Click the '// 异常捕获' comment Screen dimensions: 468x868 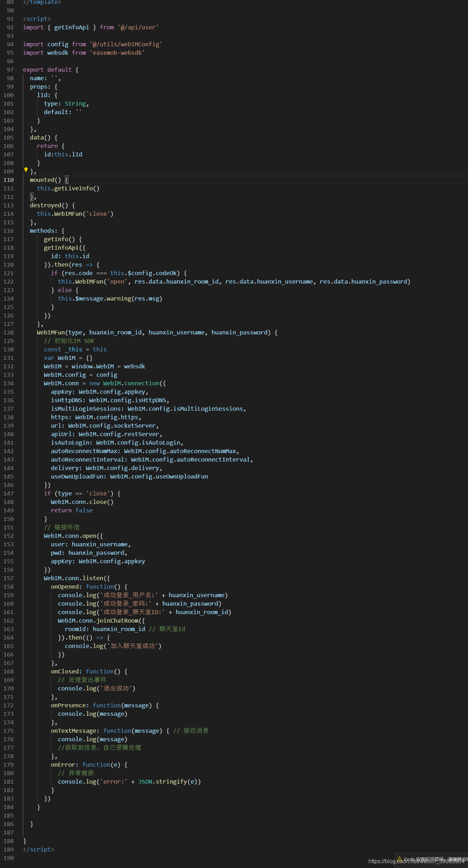(x=76, y=773)
